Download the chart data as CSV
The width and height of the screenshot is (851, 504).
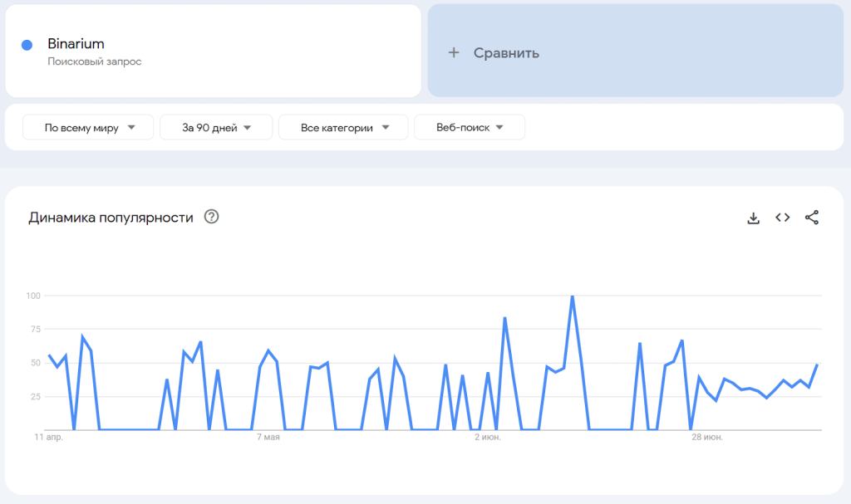[x=754, y=218]
